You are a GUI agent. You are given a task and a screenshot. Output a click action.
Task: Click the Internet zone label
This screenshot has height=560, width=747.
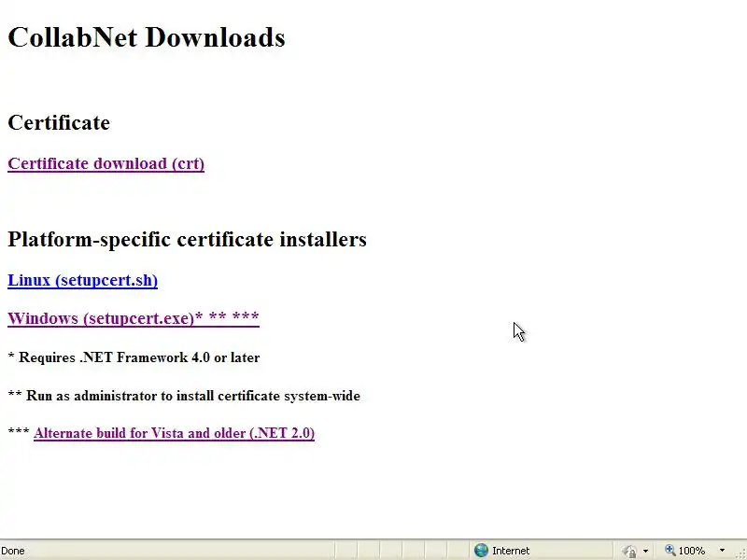tap(511, 551)
